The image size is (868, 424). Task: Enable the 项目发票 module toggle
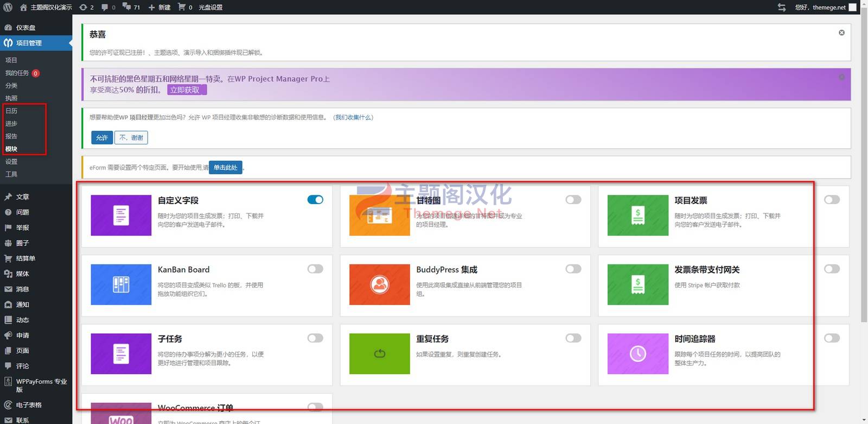click(x=832, y=200)
